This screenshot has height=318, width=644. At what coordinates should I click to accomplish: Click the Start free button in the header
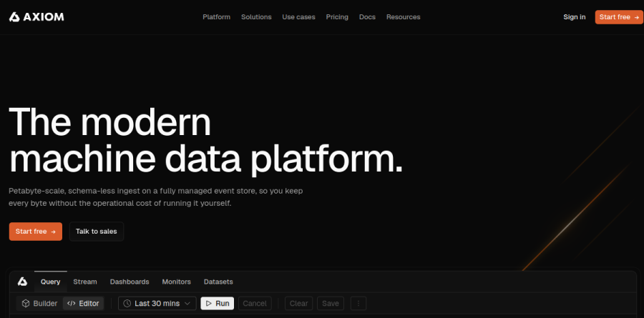(x=619, y=17)
